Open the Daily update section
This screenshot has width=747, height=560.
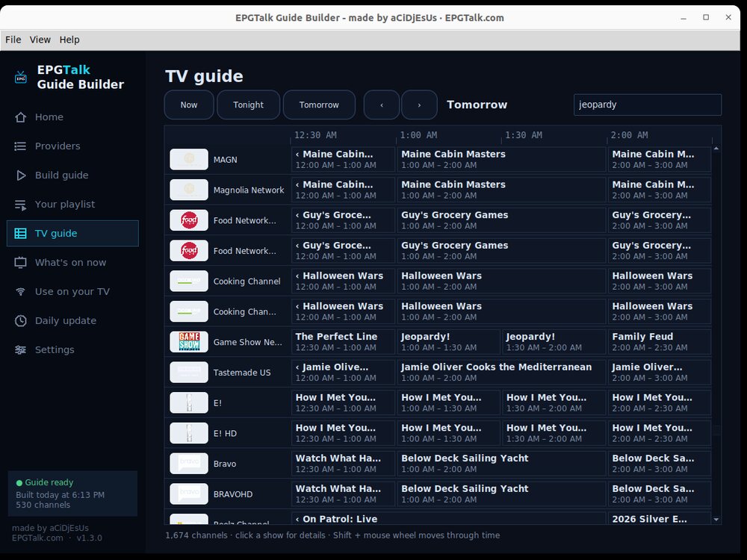pyautogui.click(x=73, y=321)
